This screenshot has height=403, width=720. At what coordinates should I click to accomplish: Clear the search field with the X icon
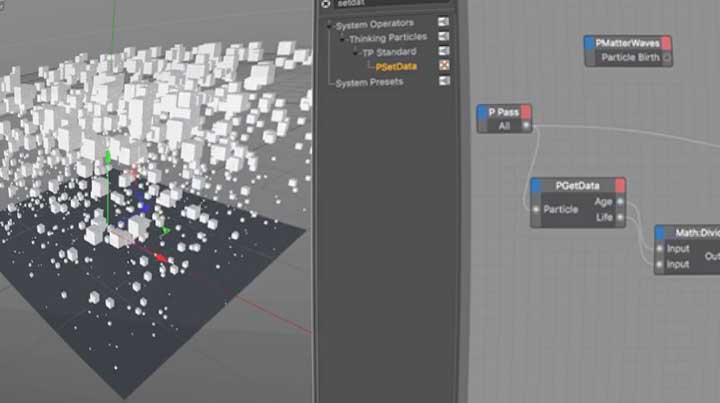(x=326, y=4)
